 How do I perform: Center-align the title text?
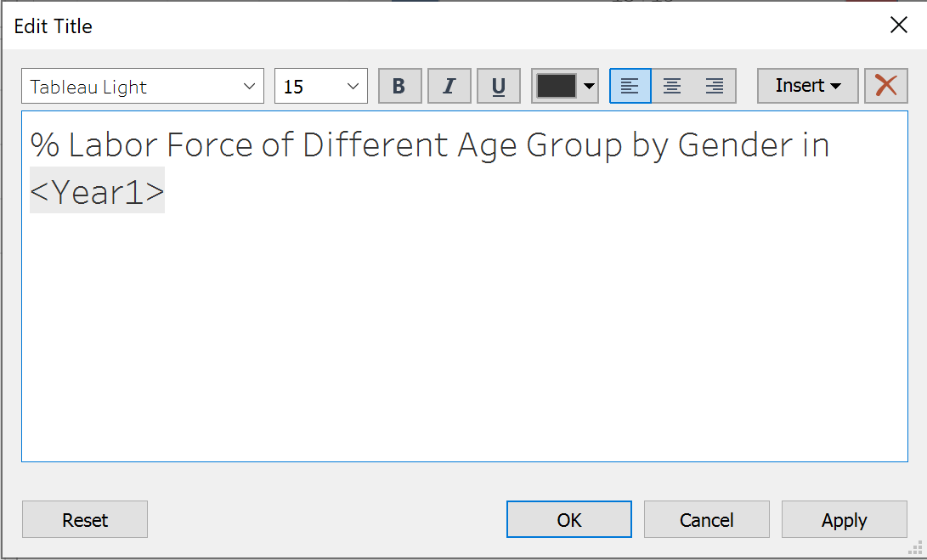[672, 86]
